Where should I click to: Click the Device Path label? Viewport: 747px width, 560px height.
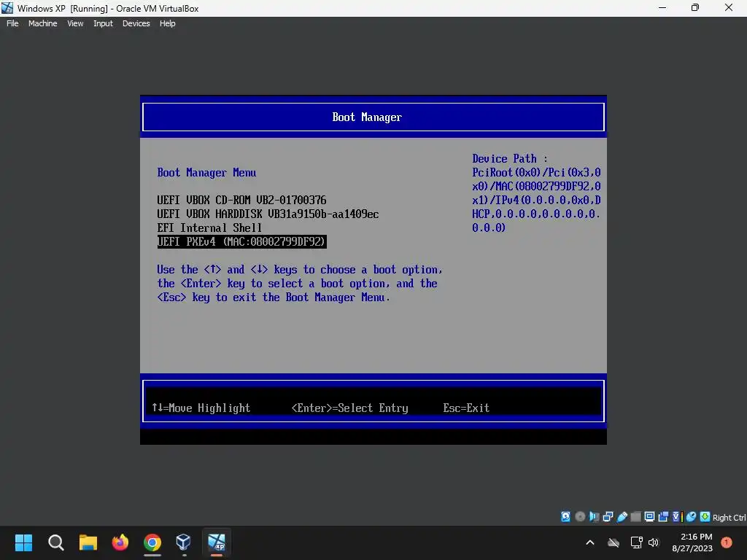click(x=510, y=158)
